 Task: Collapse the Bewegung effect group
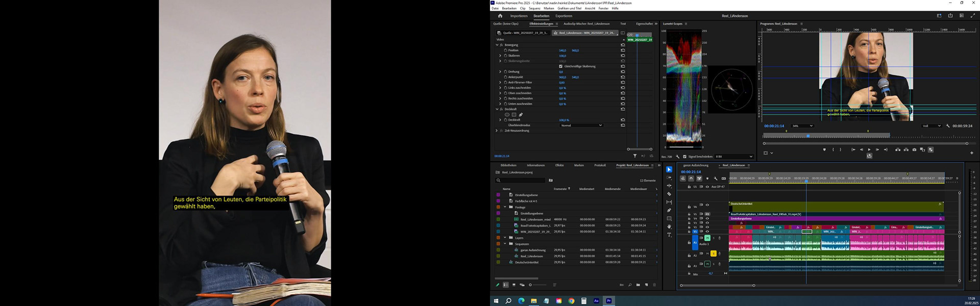coord(497,45)
